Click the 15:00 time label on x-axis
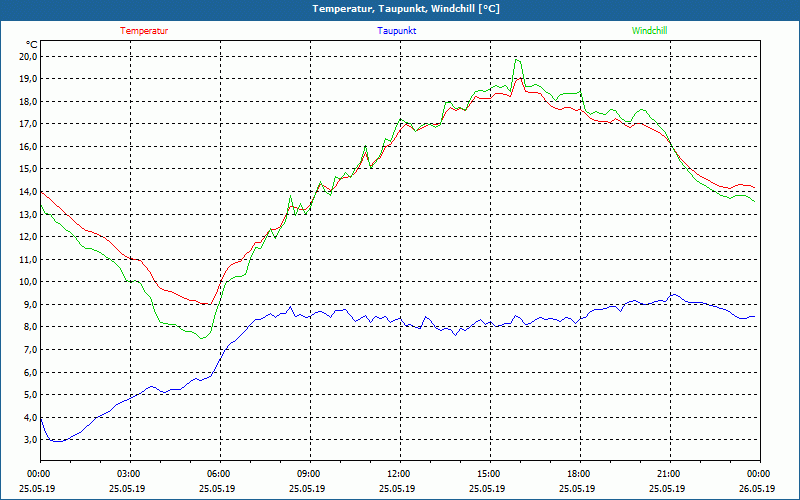Image resolution: width=800 pixels, height=500 pixels. click(x=490, y=474)
